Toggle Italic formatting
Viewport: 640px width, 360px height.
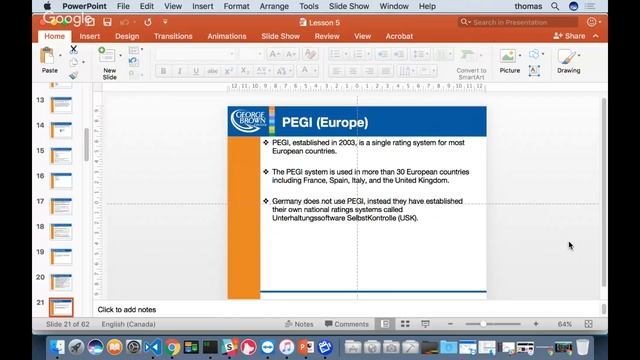click(x=180, y=71)
